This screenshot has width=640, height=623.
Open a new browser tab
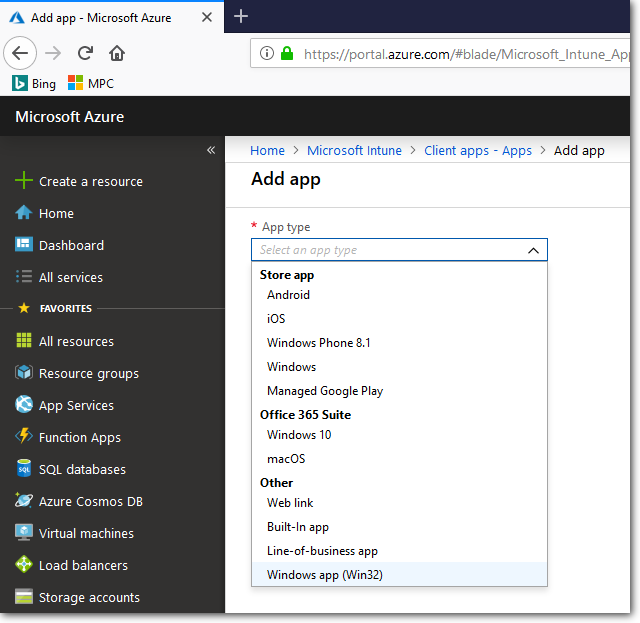point(240,16)
